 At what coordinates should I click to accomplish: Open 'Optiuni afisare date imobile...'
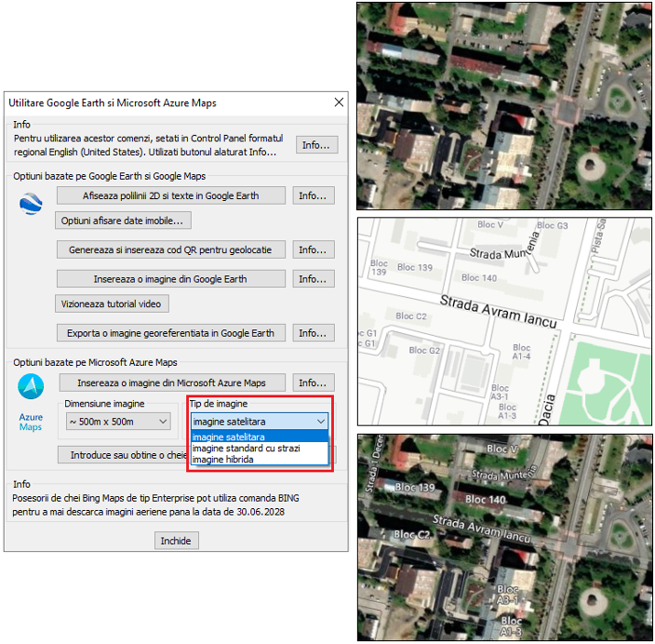[124, 221]
